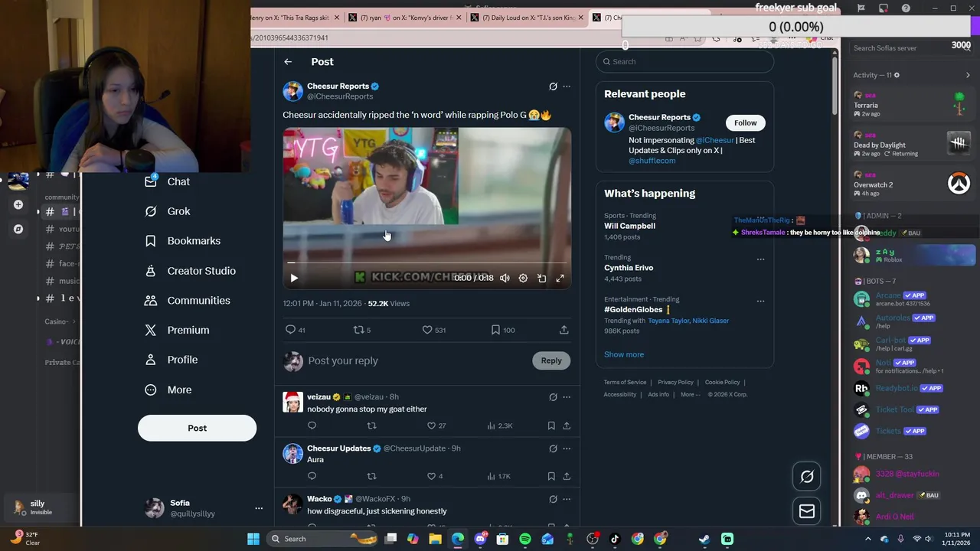
Task: Expand the Discord Activity section
Action: [x=968, y=75]
